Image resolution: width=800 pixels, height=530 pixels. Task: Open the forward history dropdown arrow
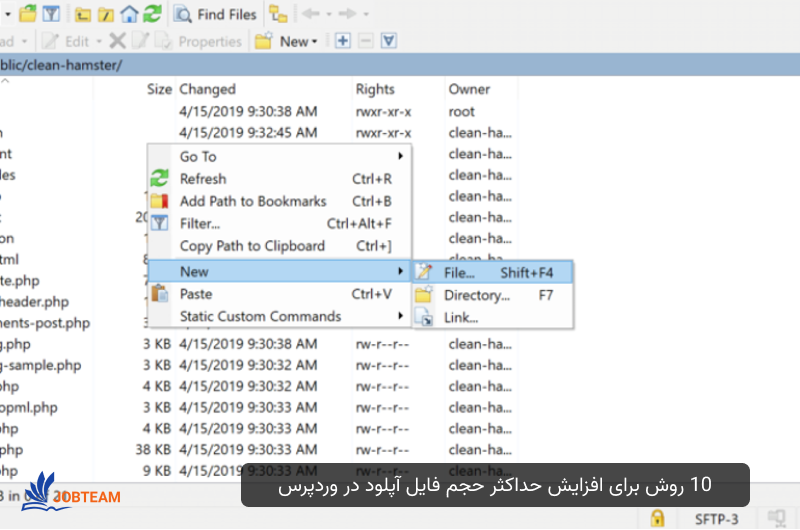click(366, 14)
